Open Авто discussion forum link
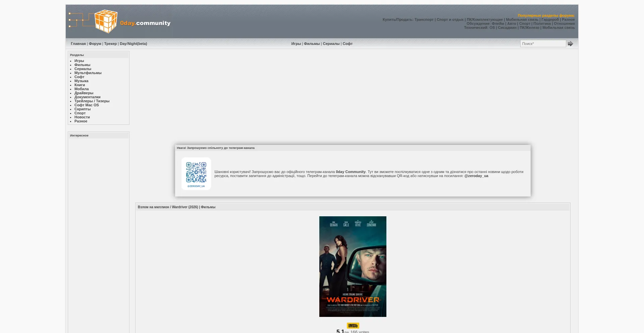Screen dimensions: 644x333 pos(512,23)
